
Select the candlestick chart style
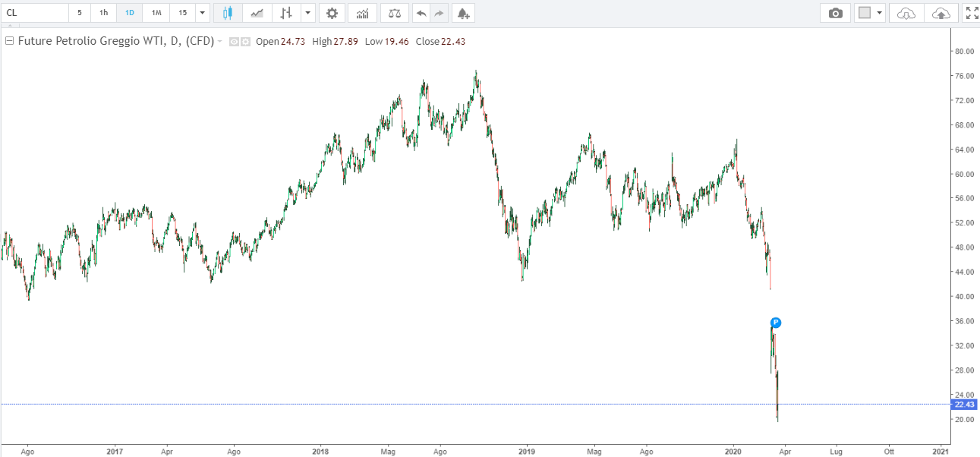(x=228, y=13)
